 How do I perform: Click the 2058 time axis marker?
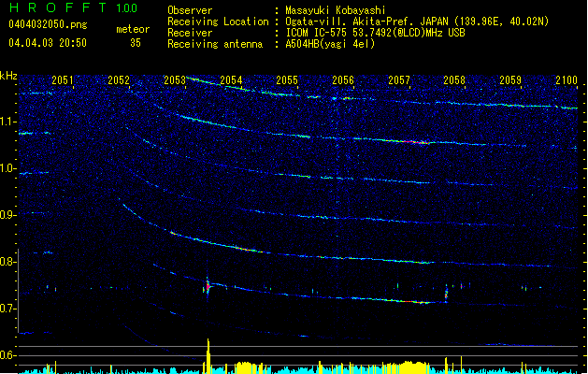[454, 80]
